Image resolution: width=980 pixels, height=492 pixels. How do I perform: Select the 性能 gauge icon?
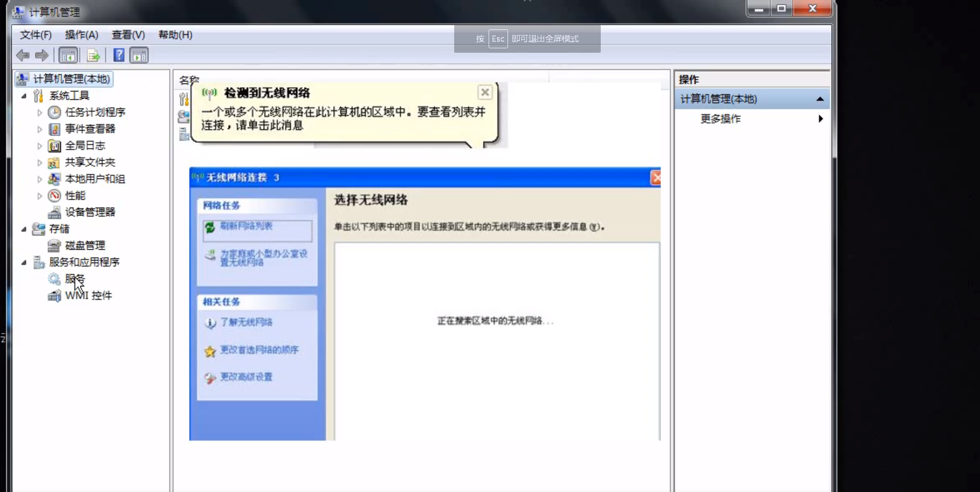point(54,195)
